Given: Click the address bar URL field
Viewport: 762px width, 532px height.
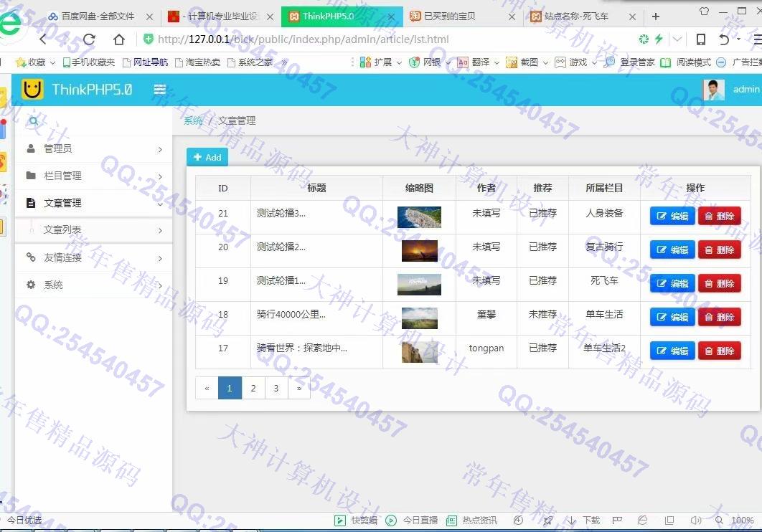Looking at the screenshot, I should [303, 39].
